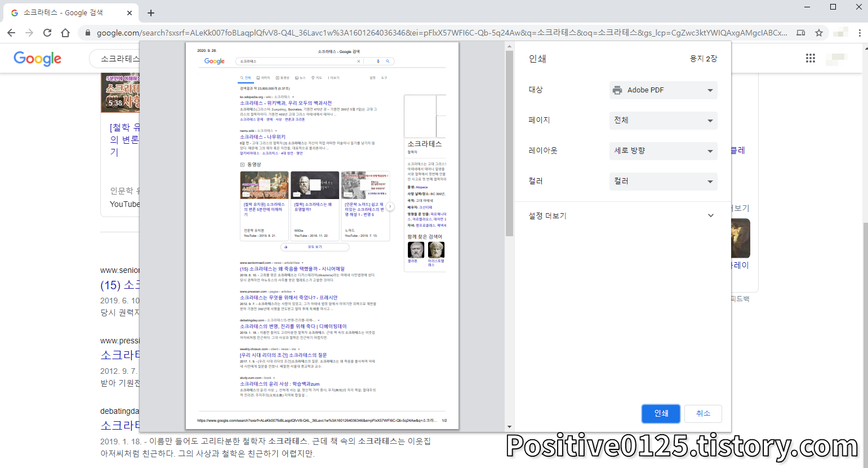Viewport: 868px width, 468px height.
Task: Open the Google apps grid
Action: [811, 58]
